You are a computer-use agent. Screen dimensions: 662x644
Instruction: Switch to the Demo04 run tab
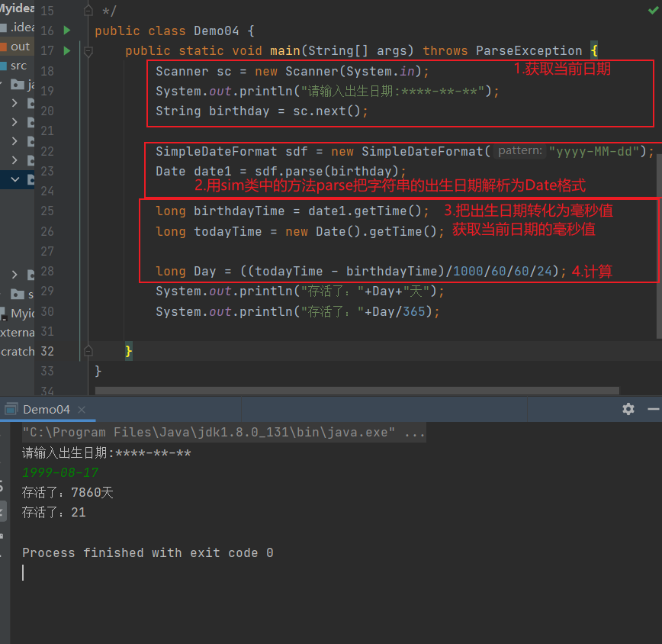tap(47, 409)
